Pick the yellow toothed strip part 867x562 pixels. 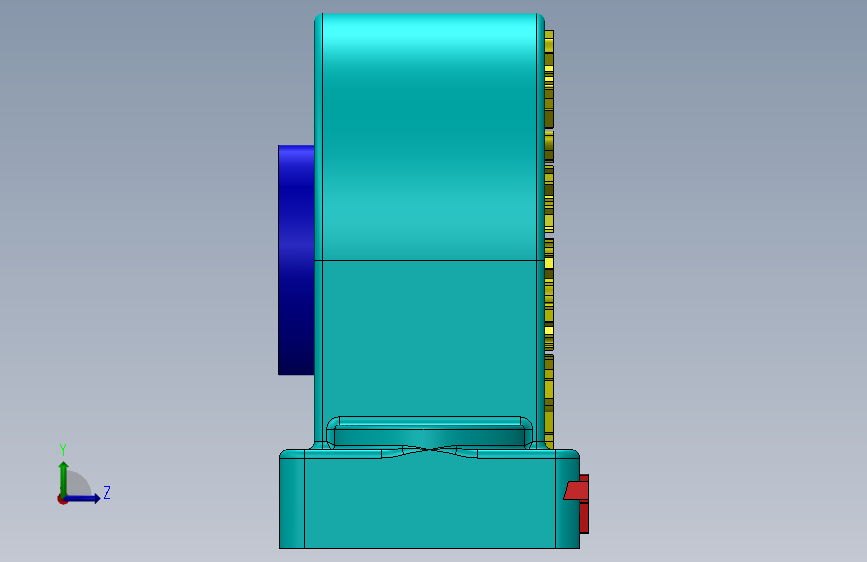[x=549, y=239]
